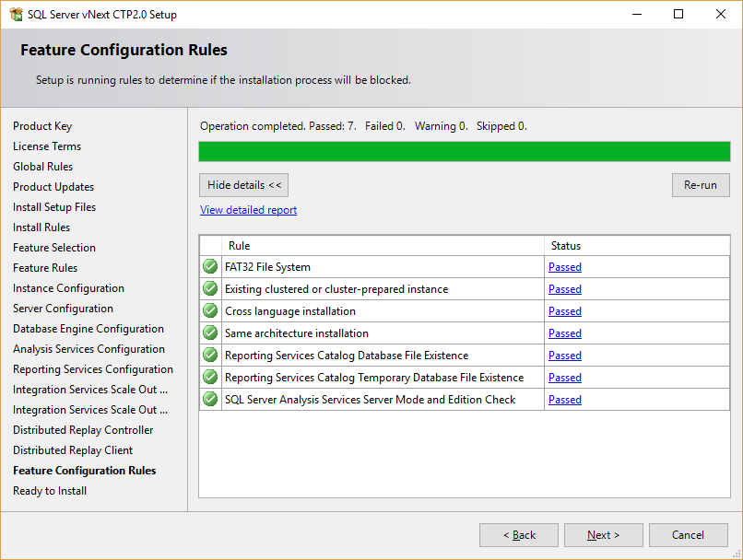The height and width of the screenshot is (560, 743).
Task: Click the Status column header
Action: point(637,246)
